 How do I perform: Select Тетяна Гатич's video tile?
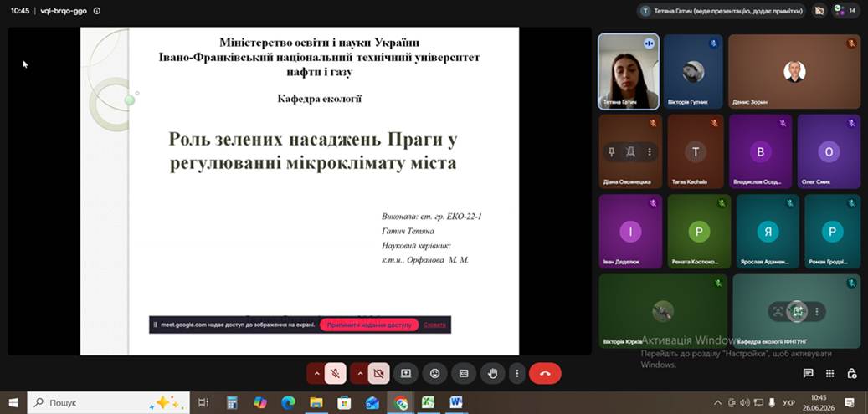point(629,71)
